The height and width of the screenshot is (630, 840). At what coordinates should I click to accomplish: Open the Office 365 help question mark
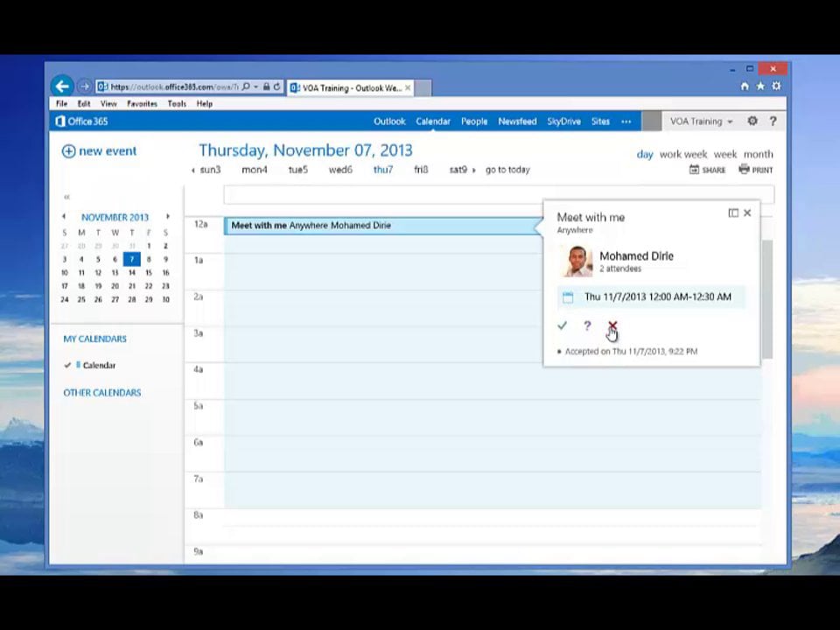773,121
